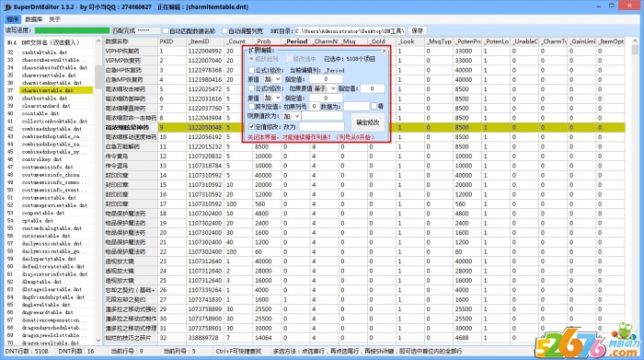Click the DNT目录 path field
Image resolution: width=644 pixels, height=360 pixels.
point(350,30)
